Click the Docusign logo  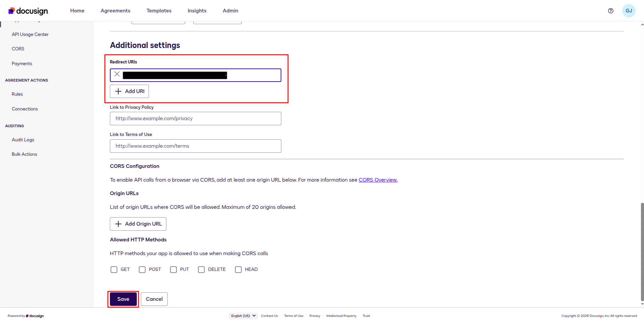tap(28, 11)
